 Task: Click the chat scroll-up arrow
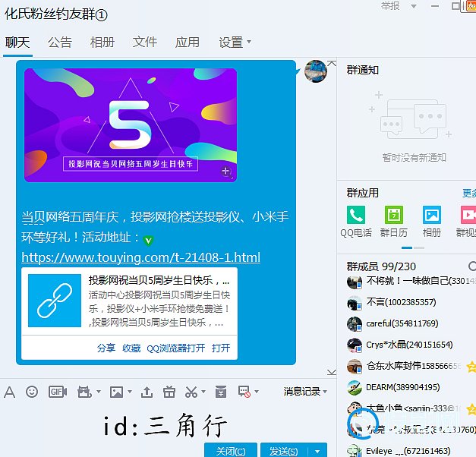pyautogui.click(x=332, y=63)
